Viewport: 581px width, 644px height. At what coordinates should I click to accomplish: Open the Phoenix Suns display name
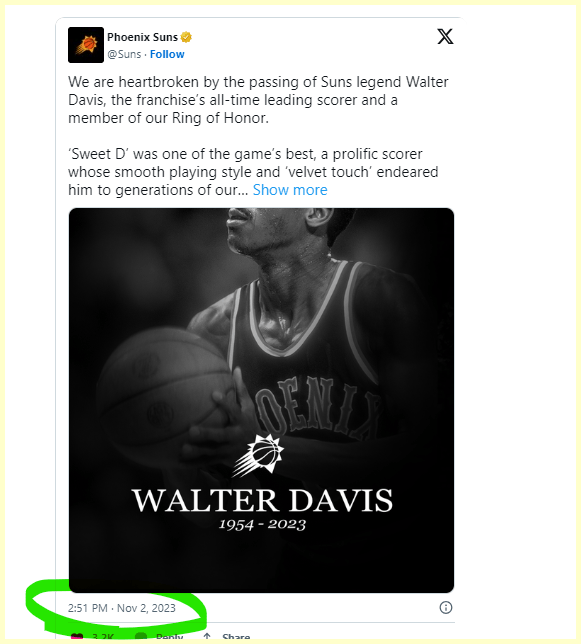142,37
